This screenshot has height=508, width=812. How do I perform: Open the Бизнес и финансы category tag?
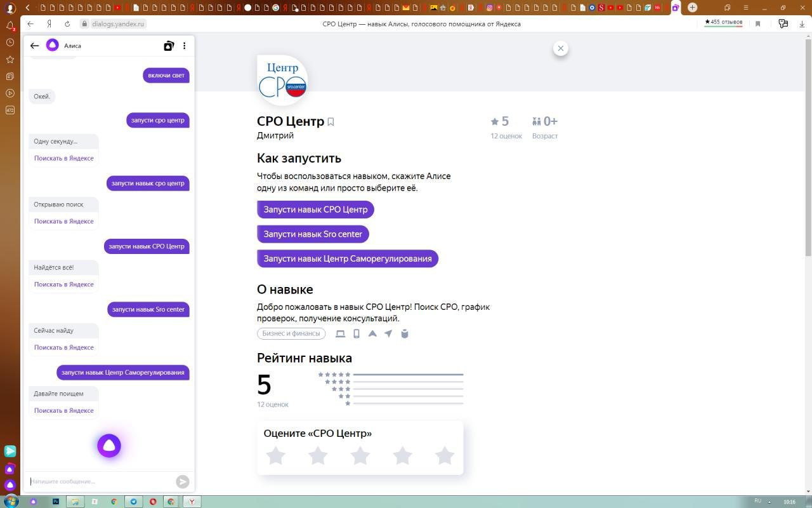(x=291, y=333)
